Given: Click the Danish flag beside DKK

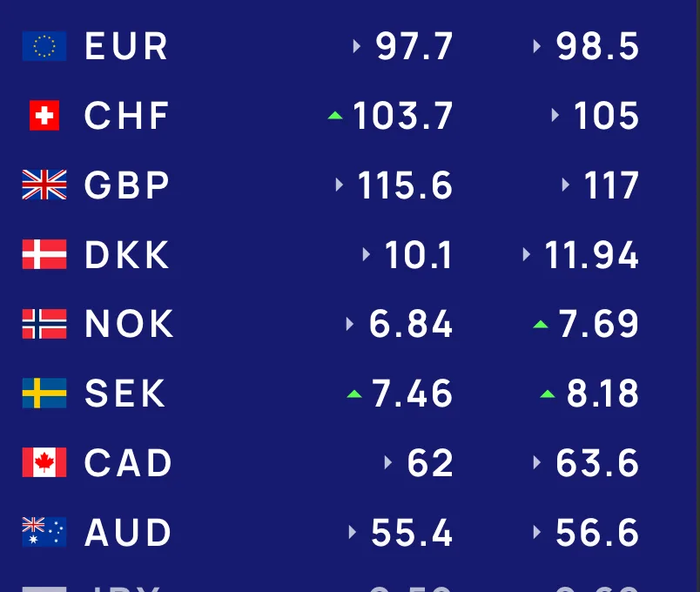Looking at the screenshot, I should 44,254.
